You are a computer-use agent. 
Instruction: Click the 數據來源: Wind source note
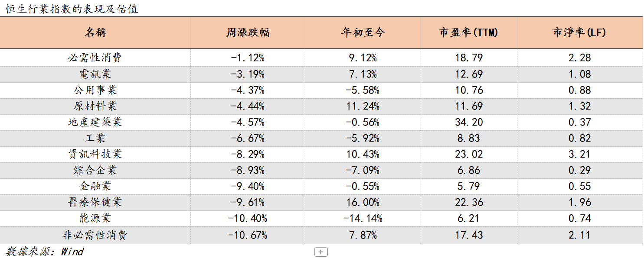point(45,252)
